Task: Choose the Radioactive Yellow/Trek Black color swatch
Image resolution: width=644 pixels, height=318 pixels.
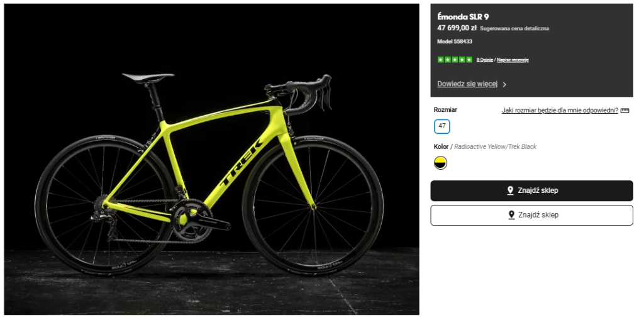Action: pos(441,163)
